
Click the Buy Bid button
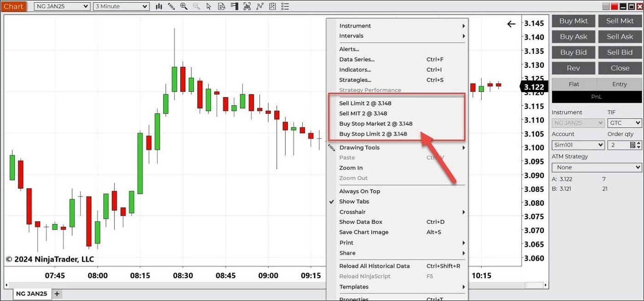click(573, 52)
